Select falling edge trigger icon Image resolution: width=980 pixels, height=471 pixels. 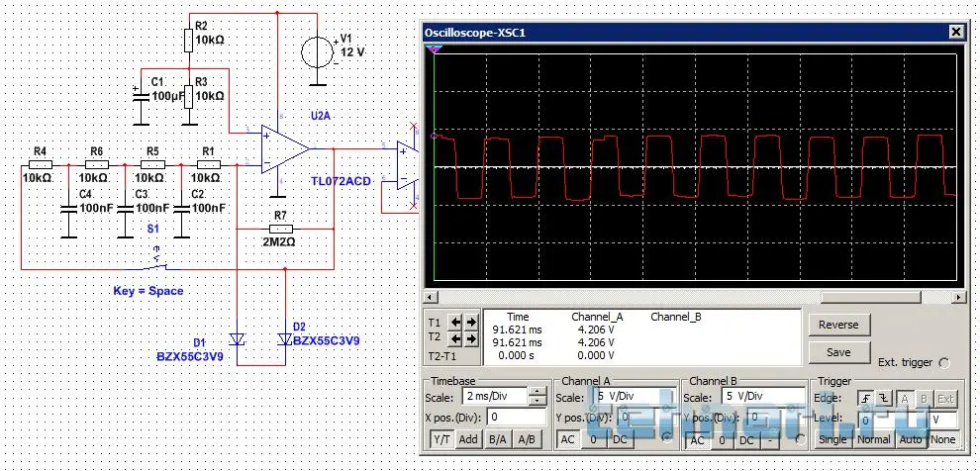(x=884, y=399)
